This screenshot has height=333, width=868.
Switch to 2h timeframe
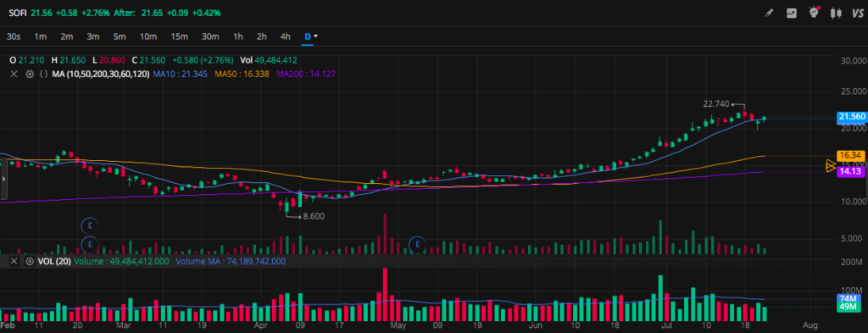click(262, 36)
